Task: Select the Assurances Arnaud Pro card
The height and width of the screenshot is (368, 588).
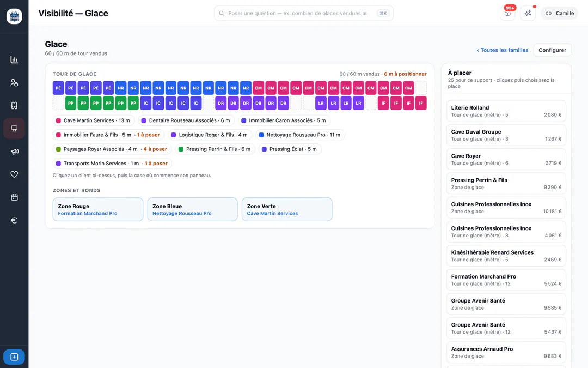Action: pos(506,352)
